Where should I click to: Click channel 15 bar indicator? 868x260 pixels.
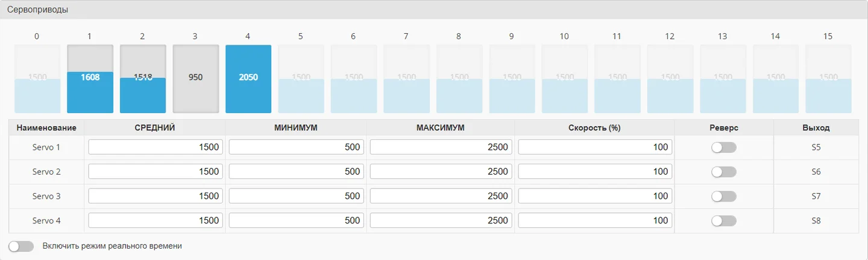click(x=828, y=79)
